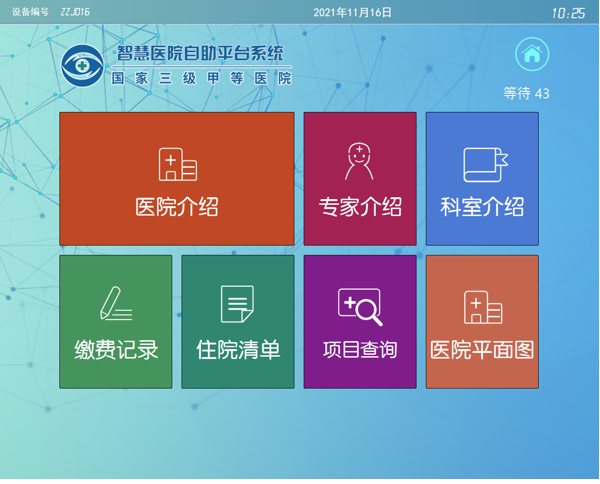Screen dimensions: 600x484
Task: Tap the pencil icon in 缴费记录
Action: (116, 303)
